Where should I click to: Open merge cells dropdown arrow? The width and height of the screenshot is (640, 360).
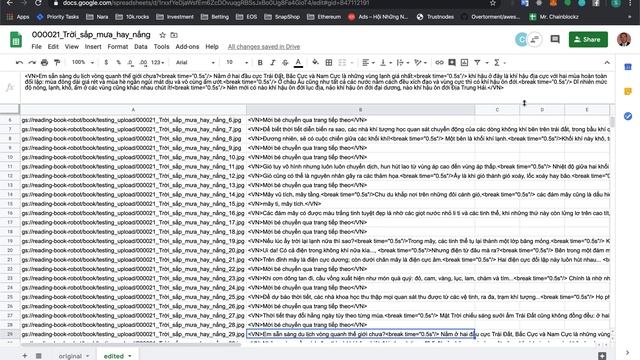352,63
